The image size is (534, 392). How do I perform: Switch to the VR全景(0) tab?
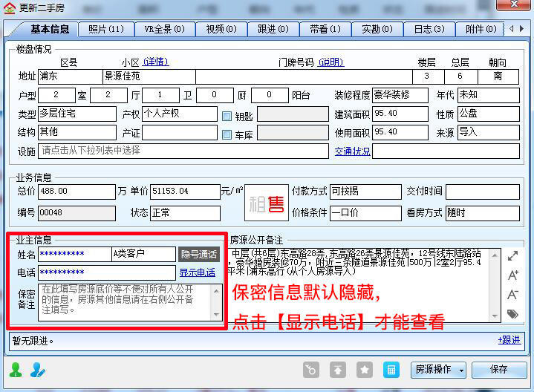point(164,29)
